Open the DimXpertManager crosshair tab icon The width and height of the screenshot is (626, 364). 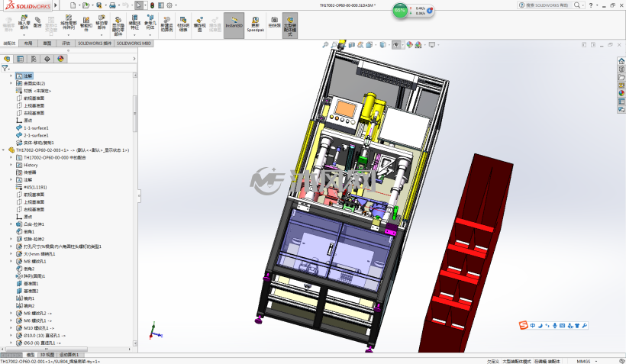coord(47,59)
